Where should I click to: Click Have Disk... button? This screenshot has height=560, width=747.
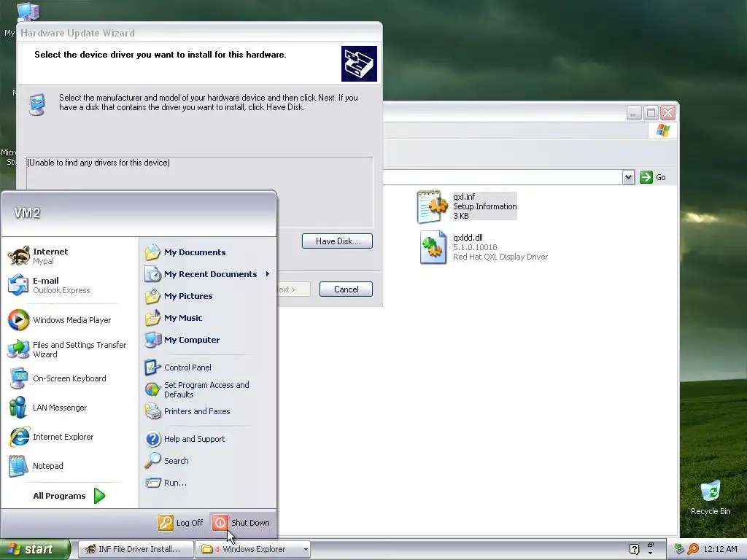point(337,241)
